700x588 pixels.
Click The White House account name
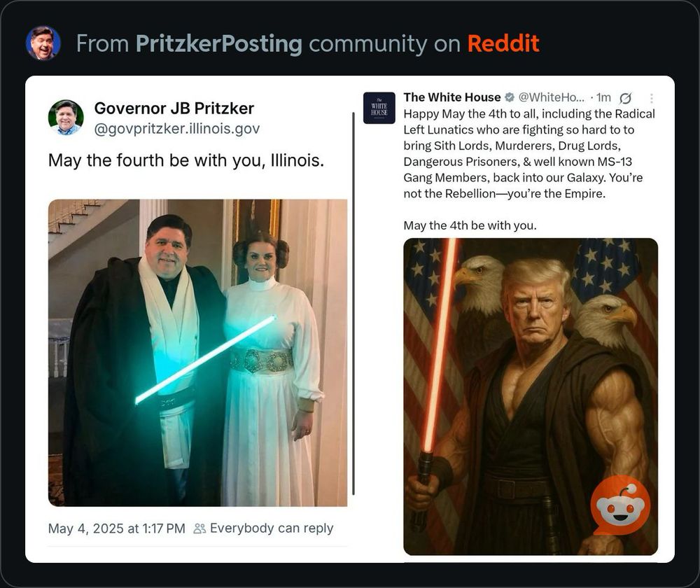451,97
